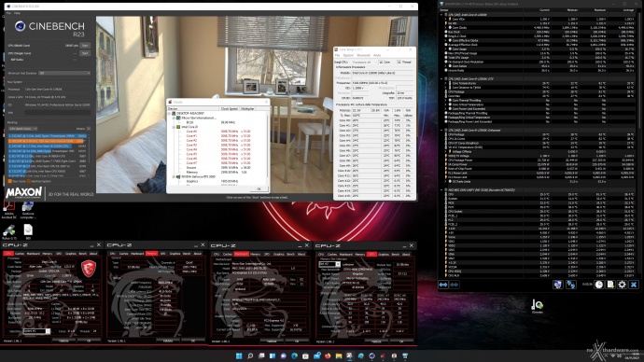This screenshot has height=362, width=644.
Task: Click Clock Speed column header in Clocks
Action: [230, 109]
